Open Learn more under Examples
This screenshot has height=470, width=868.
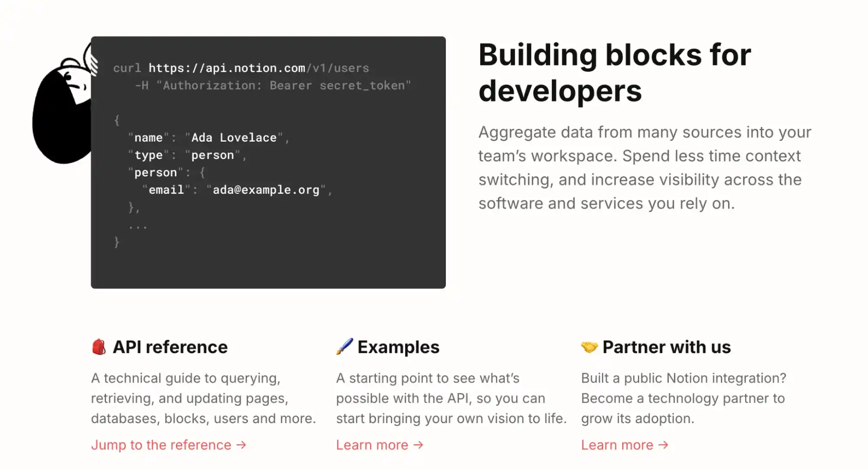click(x=372, y=445)
